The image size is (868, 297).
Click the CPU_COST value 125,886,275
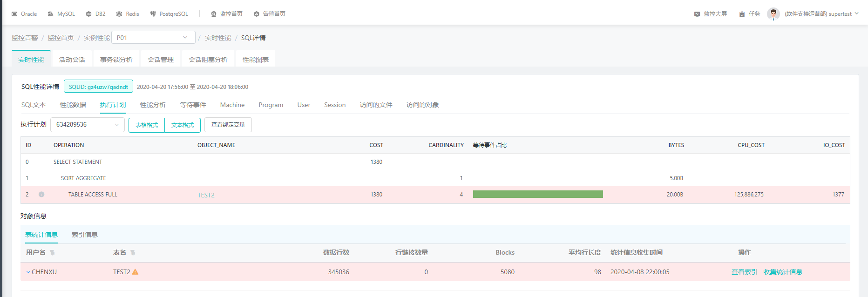(x=749, y=195)
